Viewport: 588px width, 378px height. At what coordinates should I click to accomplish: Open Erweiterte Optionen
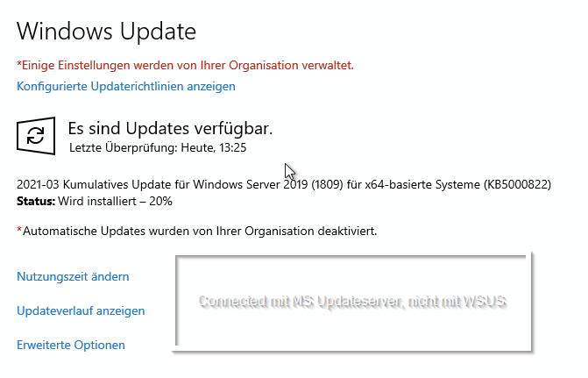[x=71, y=345]
